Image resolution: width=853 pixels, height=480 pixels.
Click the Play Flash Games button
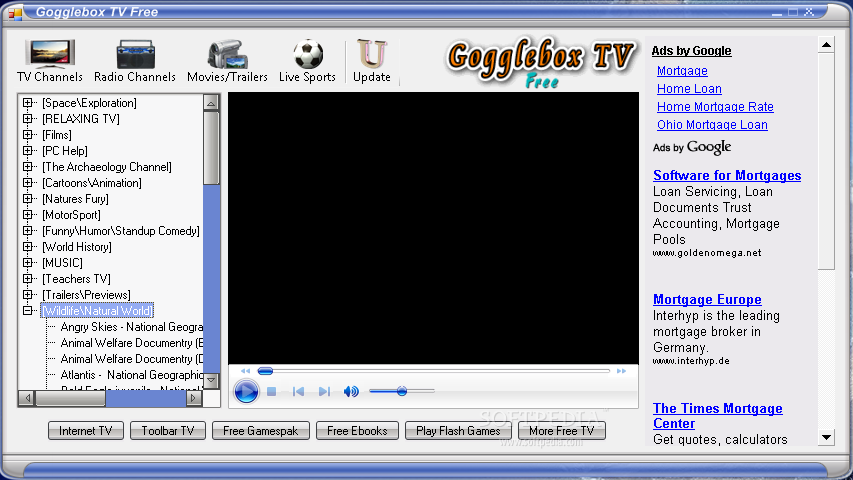[x=458, y=430]
